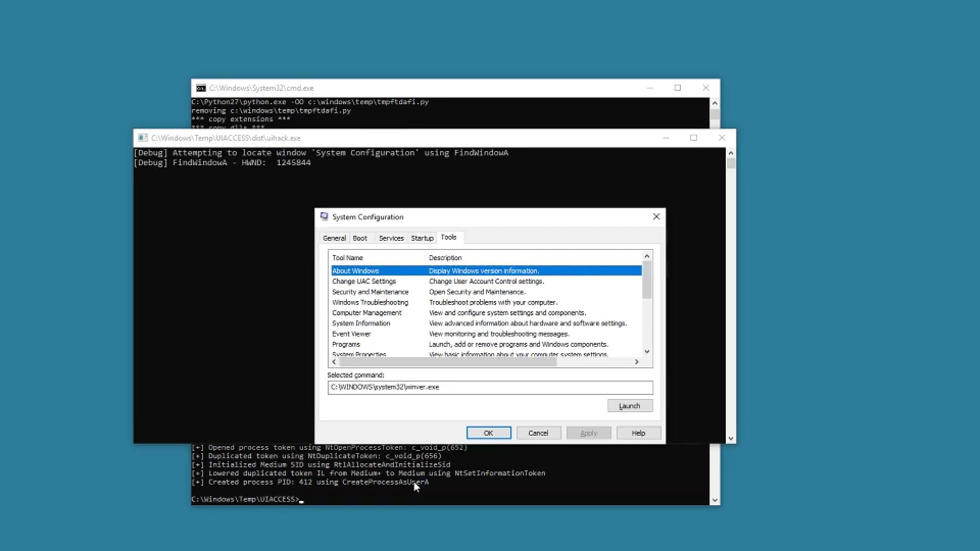The width and height of the screenshot is (980, 551).
Task: Select Programs tool row
Action: [x=486, y=344]
